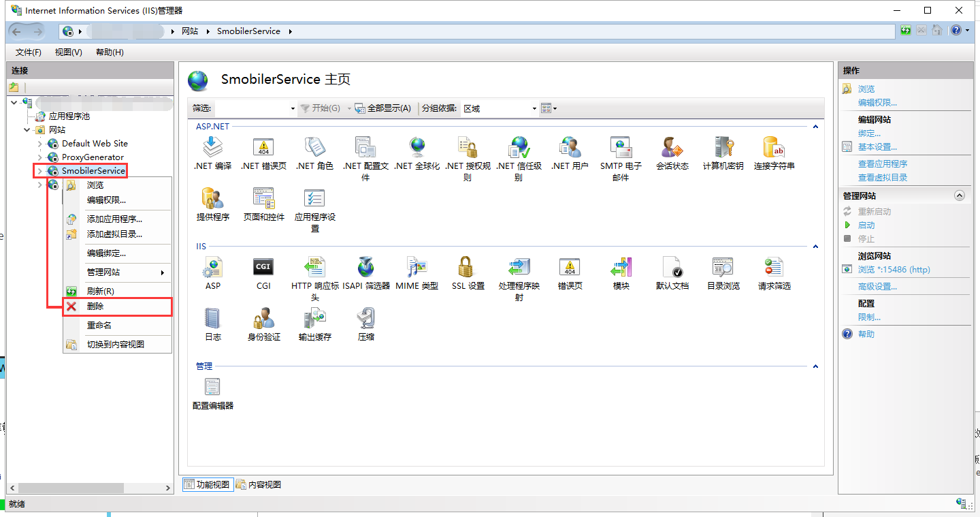980x517 pixels.
Task: Click the 高级设置... action link
Action: (x=877, y=287)
